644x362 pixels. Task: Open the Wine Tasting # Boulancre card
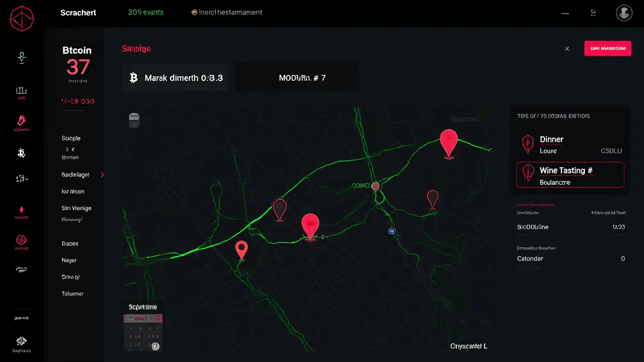point(570,175)
